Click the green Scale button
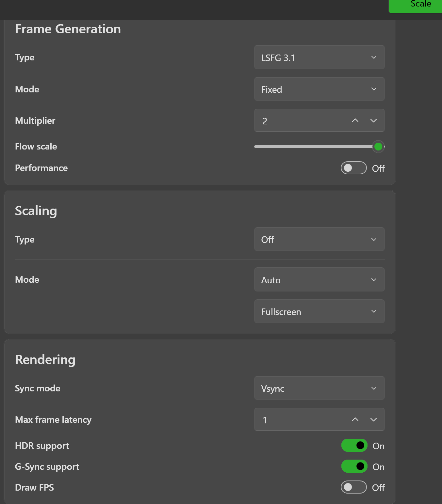Viewport: 442px width, 504px height. pyautogui.click(x=420, y=5)
